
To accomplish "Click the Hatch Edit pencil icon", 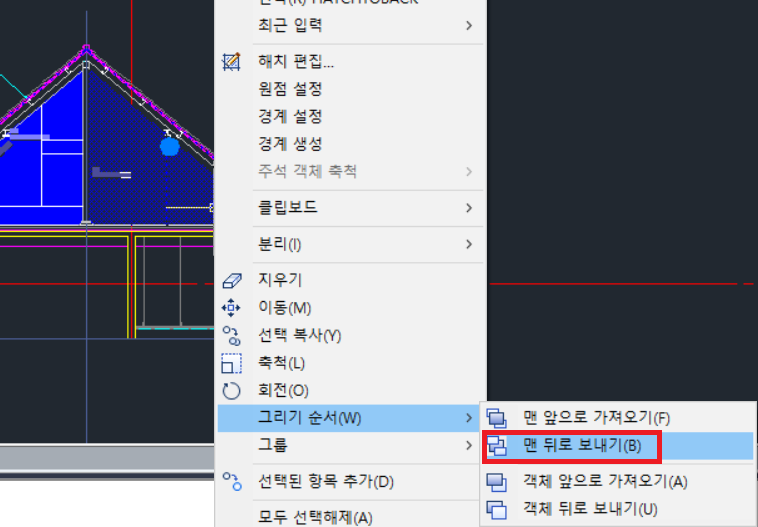I will point(231,62).
